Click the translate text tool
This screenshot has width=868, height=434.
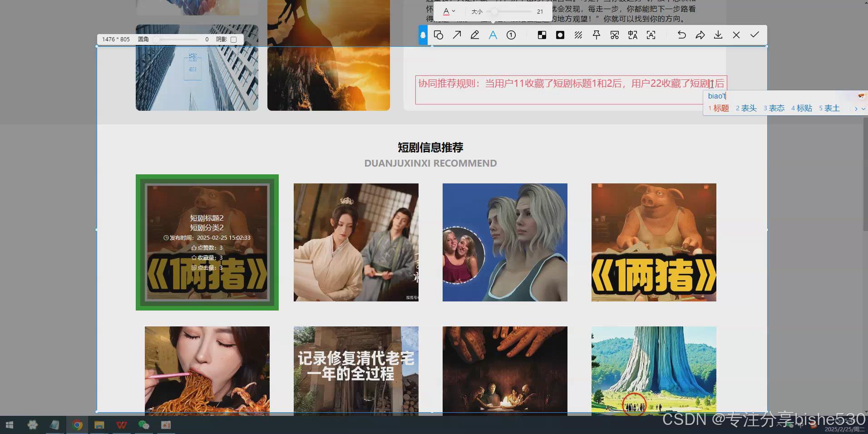pyautogui.click(x=633, y=35)
